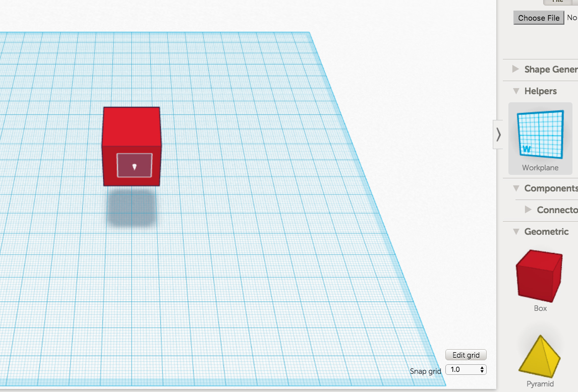Screen dimensions: 578x392
Task: Click the Choose File button
Action: [539, 18]
